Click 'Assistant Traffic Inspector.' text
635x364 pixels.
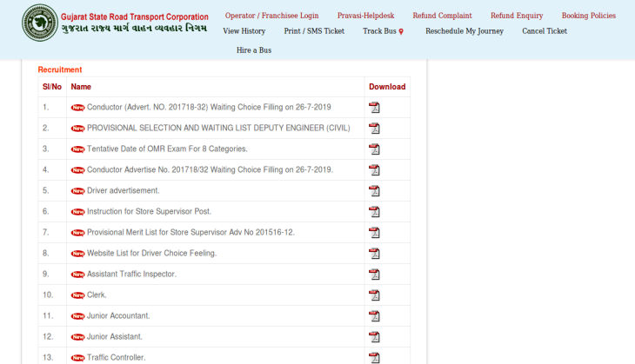(131, 275)
